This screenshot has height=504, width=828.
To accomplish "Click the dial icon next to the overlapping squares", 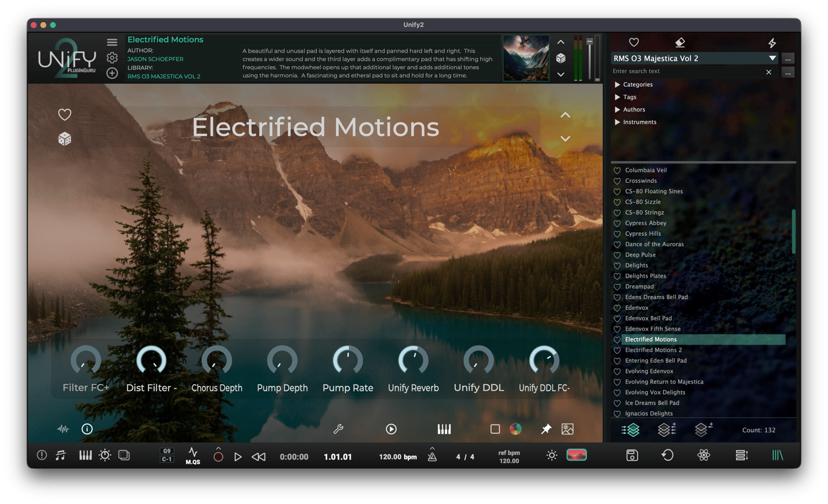I will pyautogui.click(x=105, y=455).
